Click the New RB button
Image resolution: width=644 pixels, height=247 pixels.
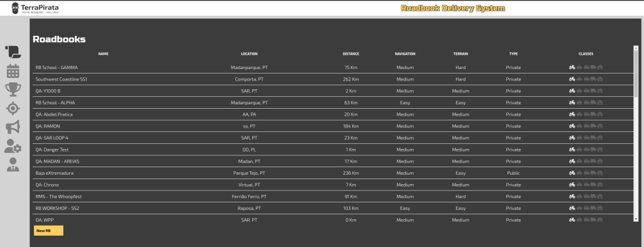[x=48, y=231]
